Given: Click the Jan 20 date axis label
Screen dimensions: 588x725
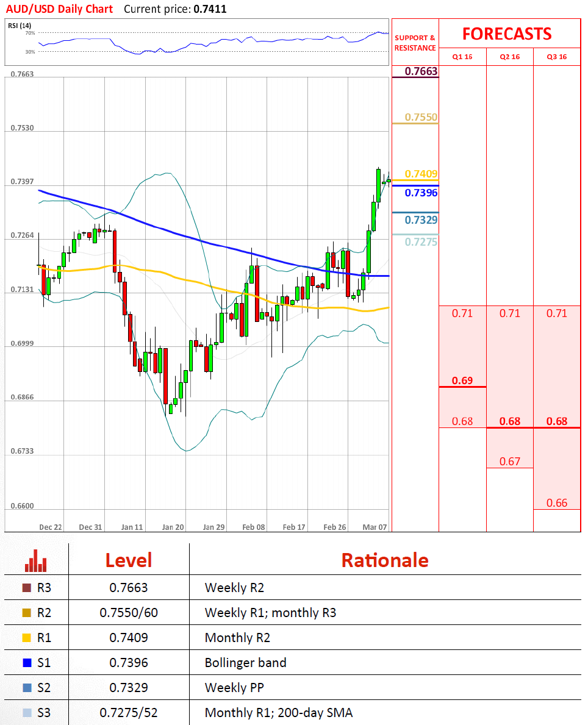Looking at the screenshot, I should (173, 527).
